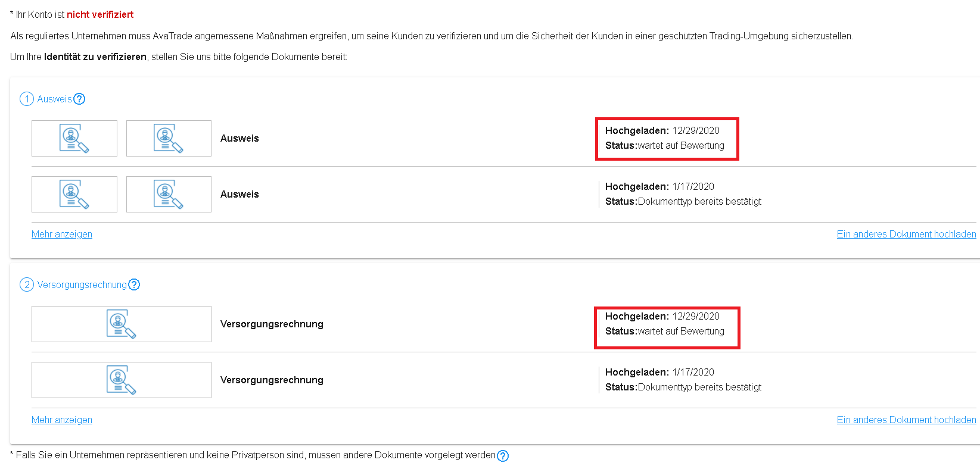This screenshot has width=980, height=466.
Task: Select the numbered step 1 circle icon
Action: [27, 99]
